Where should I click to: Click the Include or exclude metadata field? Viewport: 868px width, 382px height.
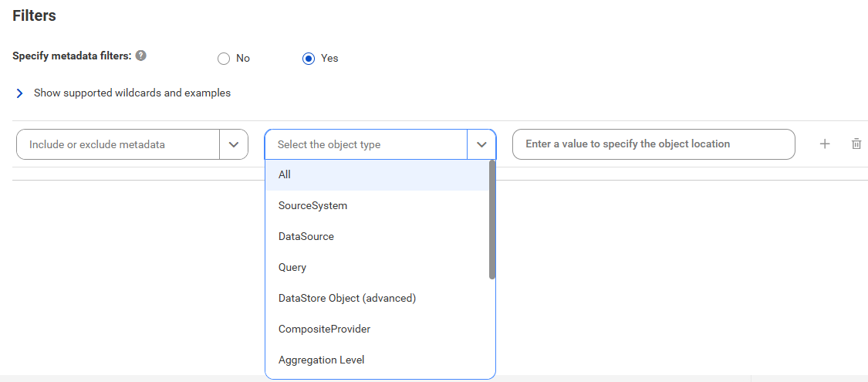click(x=119, y=144)
